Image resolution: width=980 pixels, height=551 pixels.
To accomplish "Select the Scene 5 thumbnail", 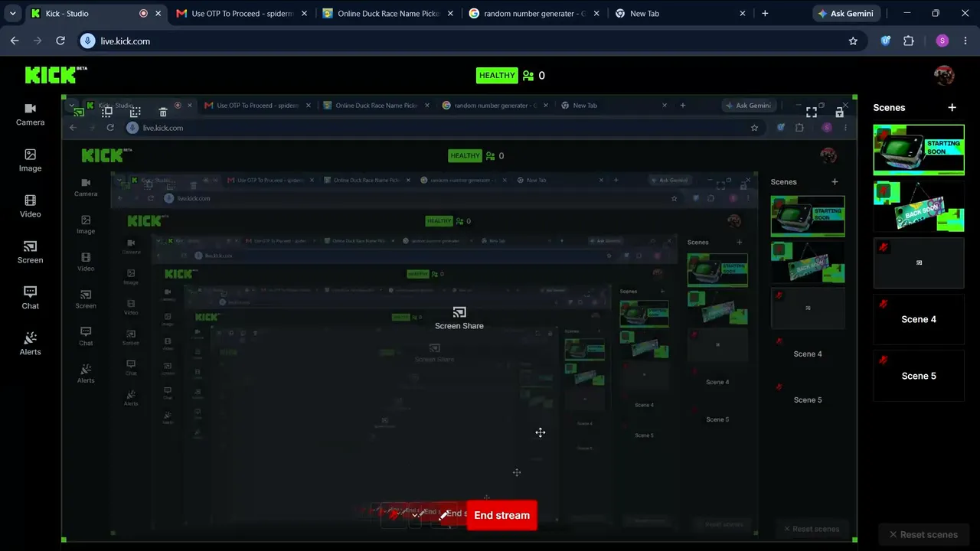I will pos(919,376).
